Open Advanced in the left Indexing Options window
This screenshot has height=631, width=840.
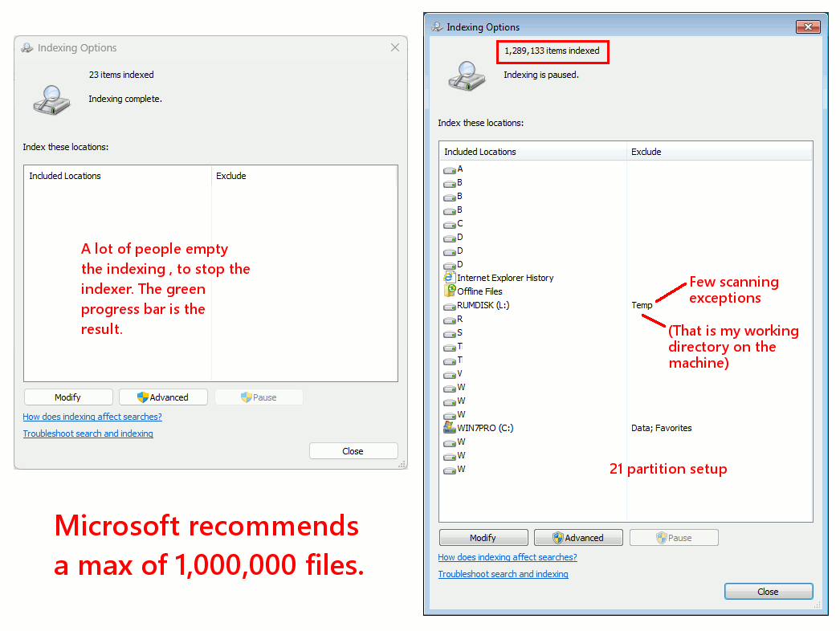(163, 397)
